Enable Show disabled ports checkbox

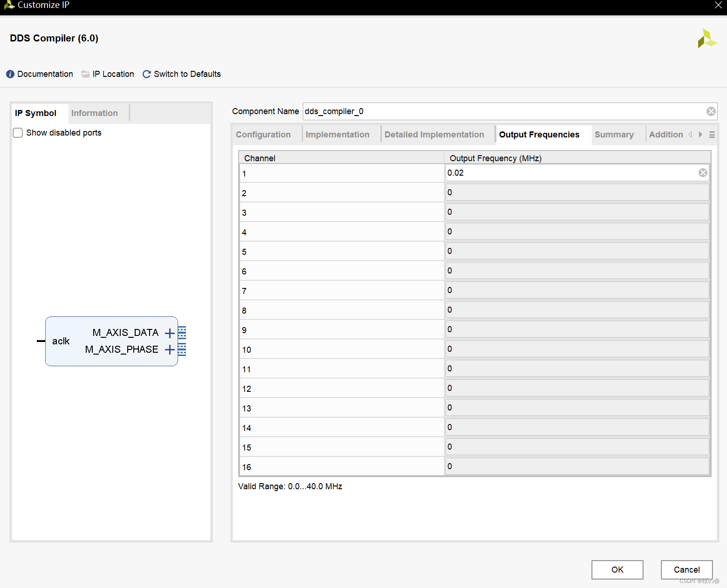(x=18, y=133)
